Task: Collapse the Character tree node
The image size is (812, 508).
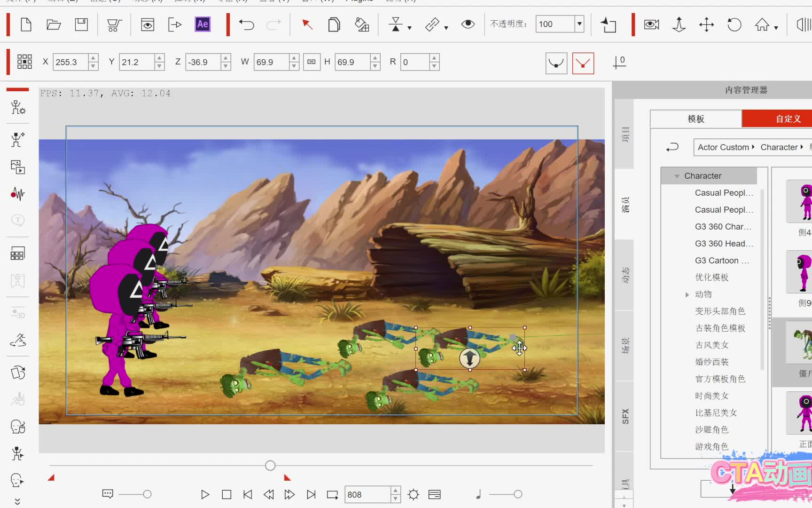Action: (x=677, y=176)
